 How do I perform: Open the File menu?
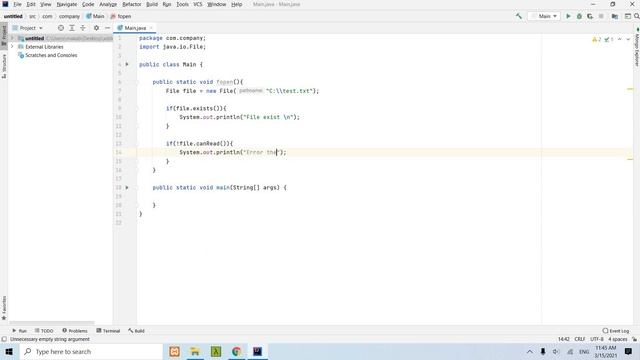(17, 4)
